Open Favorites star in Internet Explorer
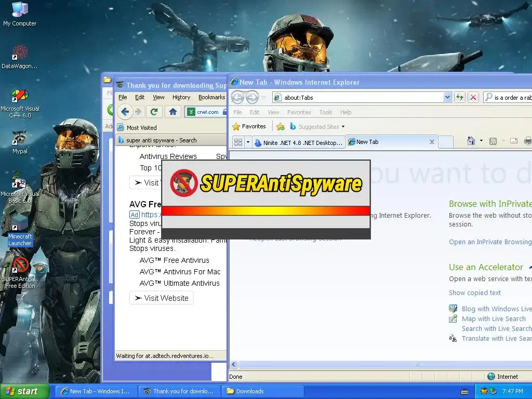 click(x=249, y=127)
